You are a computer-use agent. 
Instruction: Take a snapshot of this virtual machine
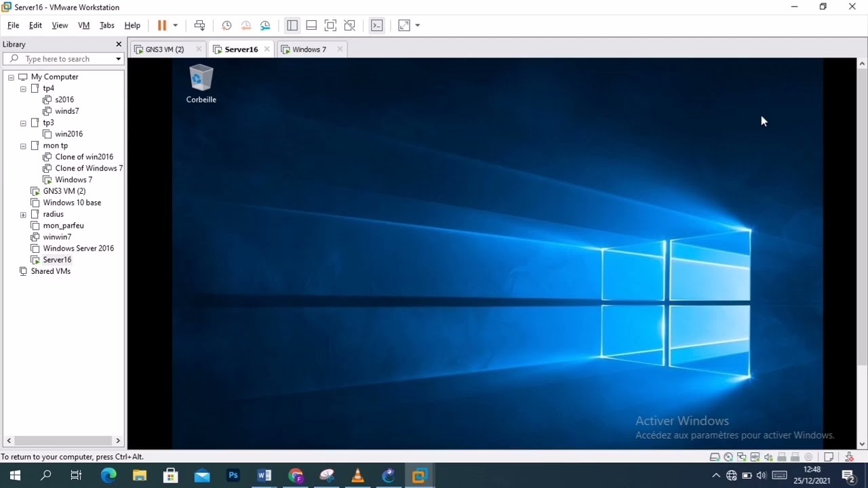226,25
